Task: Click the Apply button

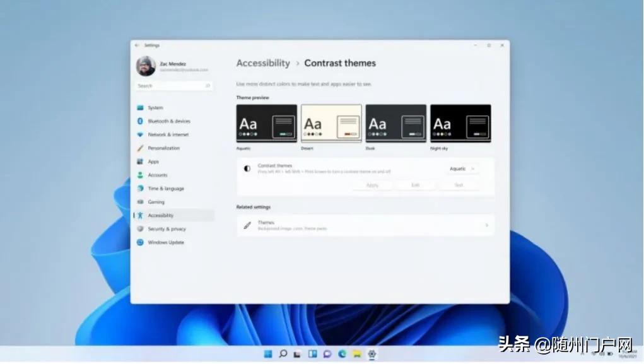Action: pos(372,185)
